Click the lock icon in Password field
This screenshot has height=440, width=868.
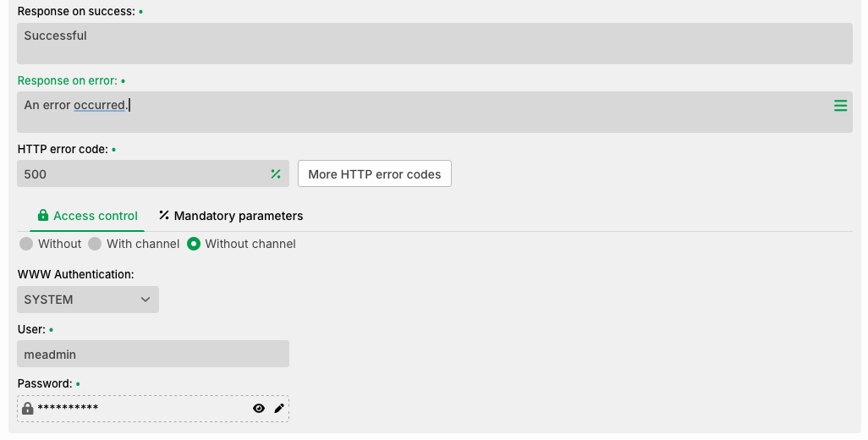tap(28, 409)
